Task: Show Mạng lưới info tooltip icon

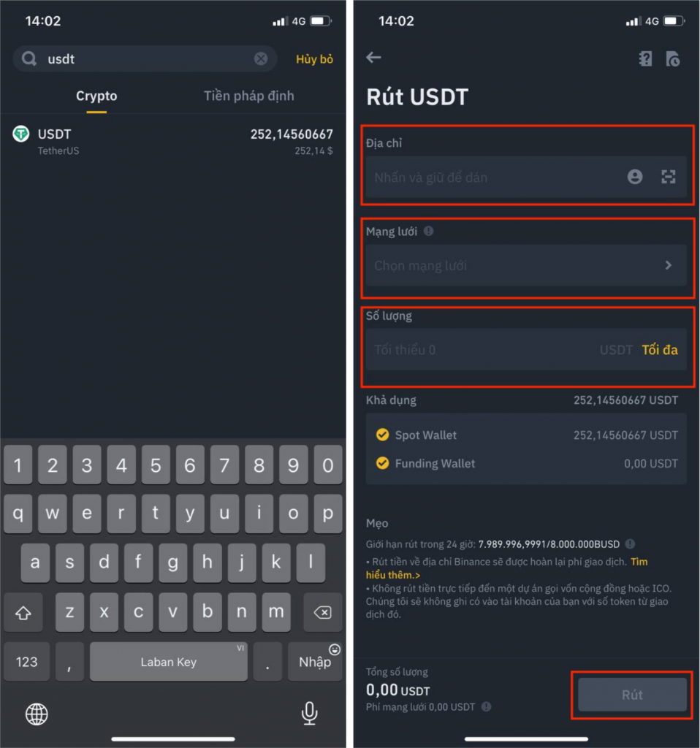Action: pyautogui.click(x=429, y=232)
